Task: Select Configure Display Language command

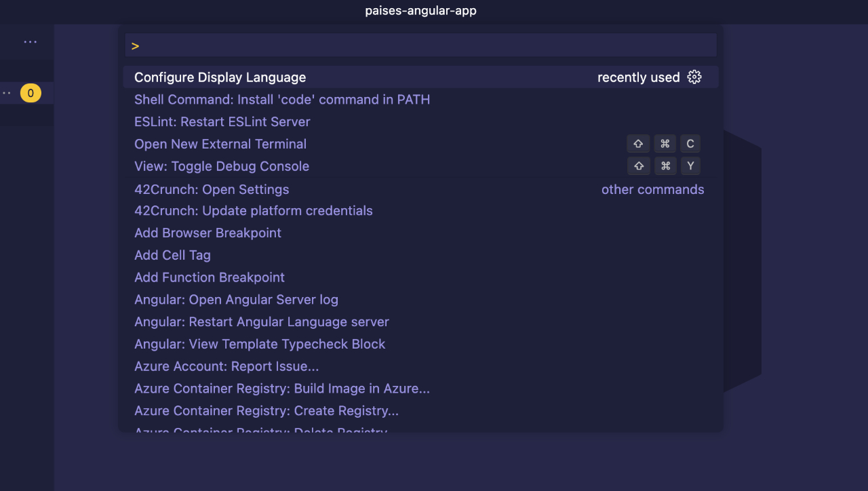Action: click(420, 77)
